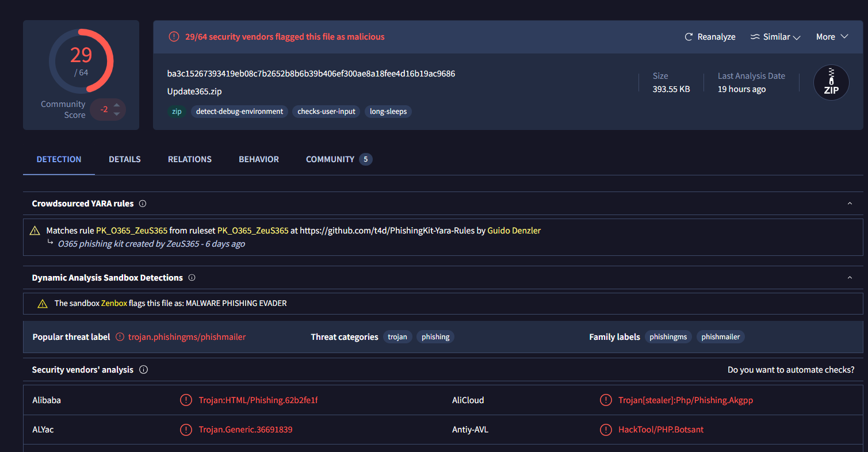
Task: Click the detect-debug-environment tag
Action: click(239, 112)
